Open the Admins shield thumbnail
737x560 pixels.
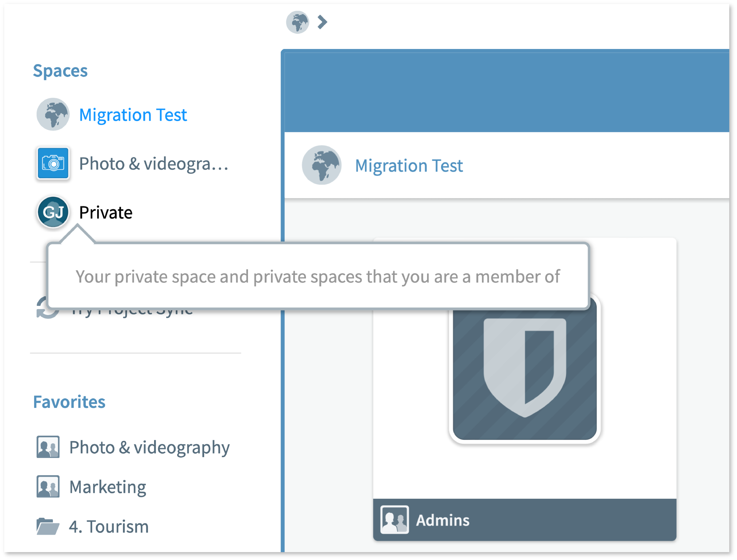click(x=525, y=369)
